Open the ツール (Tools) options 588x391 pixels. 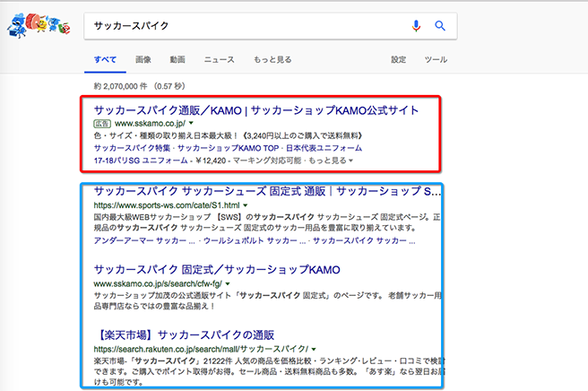click(436, 60)
